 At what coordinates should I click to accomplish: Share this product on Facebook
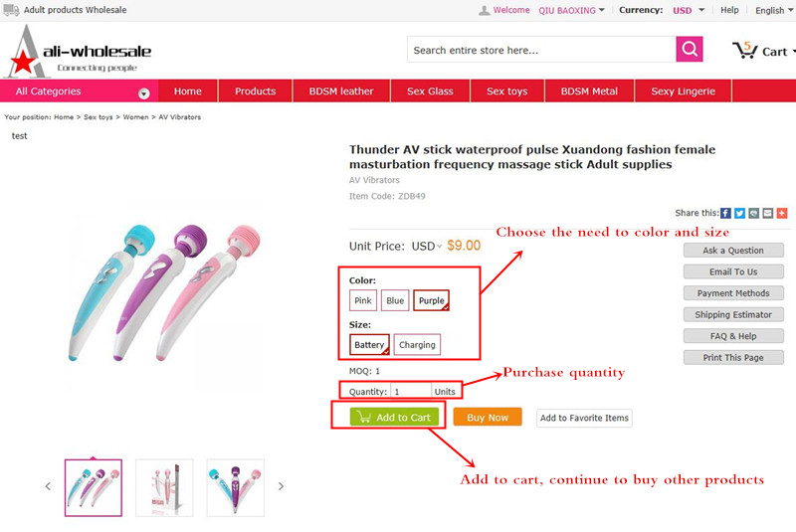tap(726, 213)
